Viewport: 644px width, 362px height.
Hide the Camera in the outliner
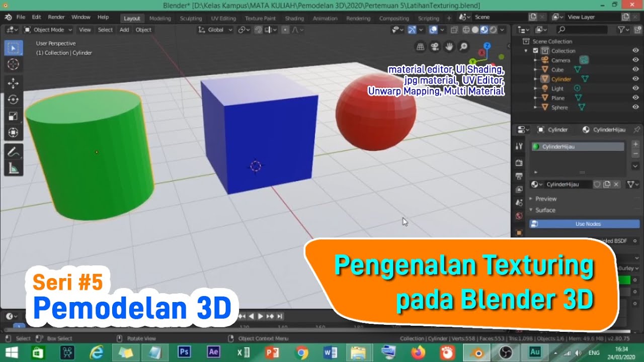635,60
